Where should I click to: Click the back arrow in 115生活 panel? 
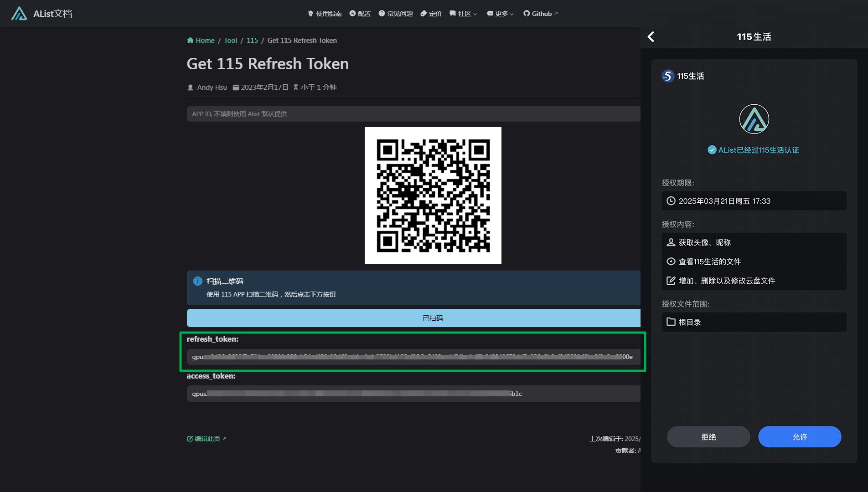click(x=651, y=37)
